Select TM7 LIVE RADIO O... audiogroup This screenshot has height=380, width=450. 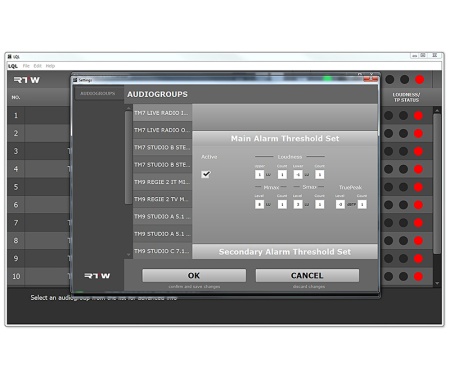click(162, 130)
